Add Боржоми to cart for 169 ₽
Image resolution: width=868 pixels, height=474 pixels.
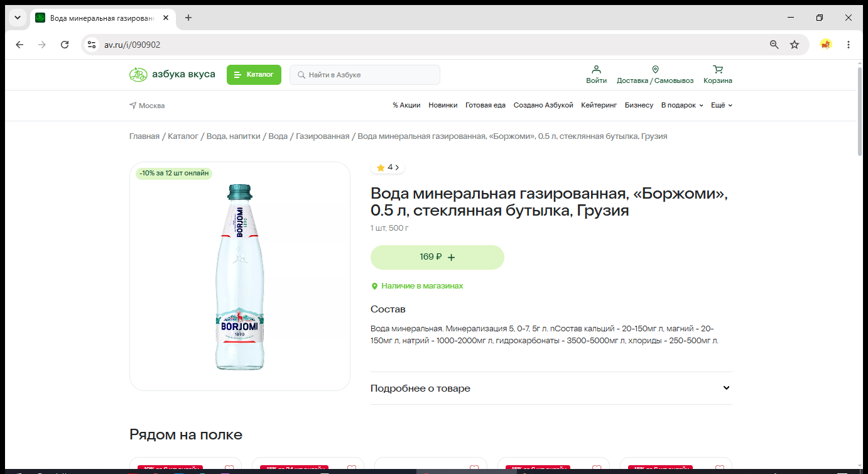437,257
